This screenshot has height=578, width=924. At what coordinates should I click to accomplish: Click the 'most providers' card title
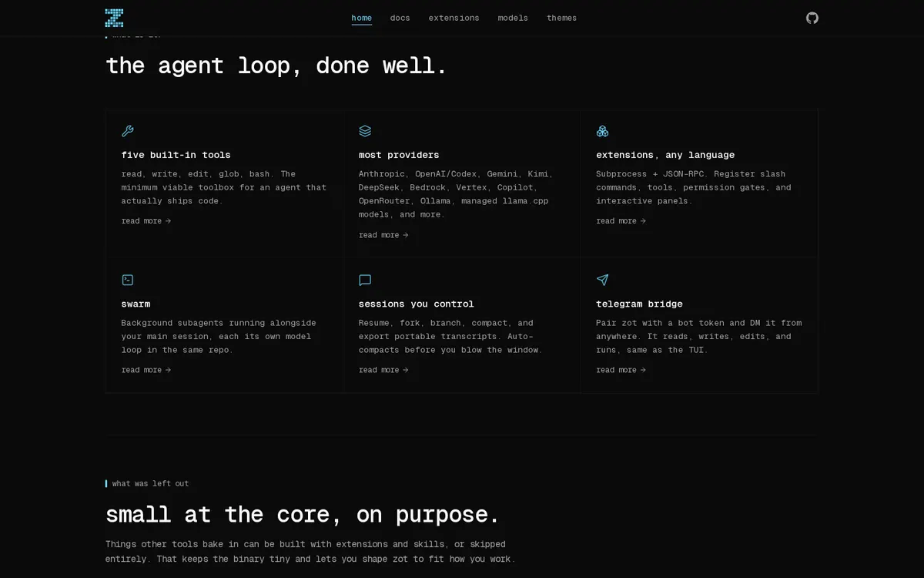pyautogui.click(x=399, y=155)
